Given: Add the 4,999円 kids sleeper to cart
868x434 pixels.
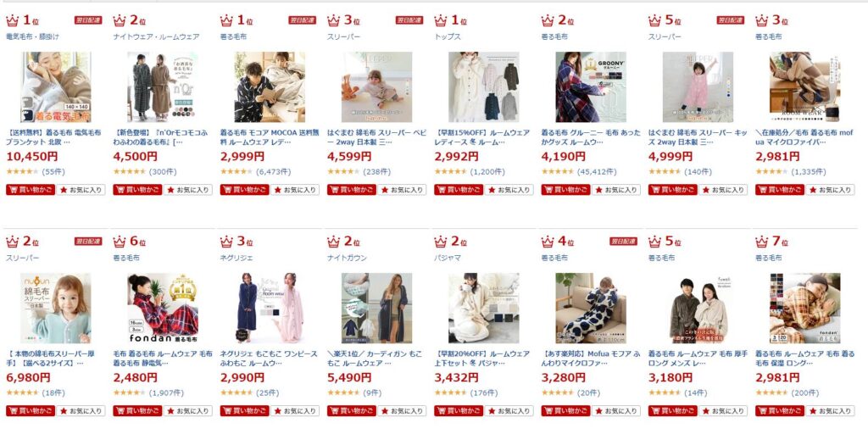Looking at the screenshot, I should 672,190.
